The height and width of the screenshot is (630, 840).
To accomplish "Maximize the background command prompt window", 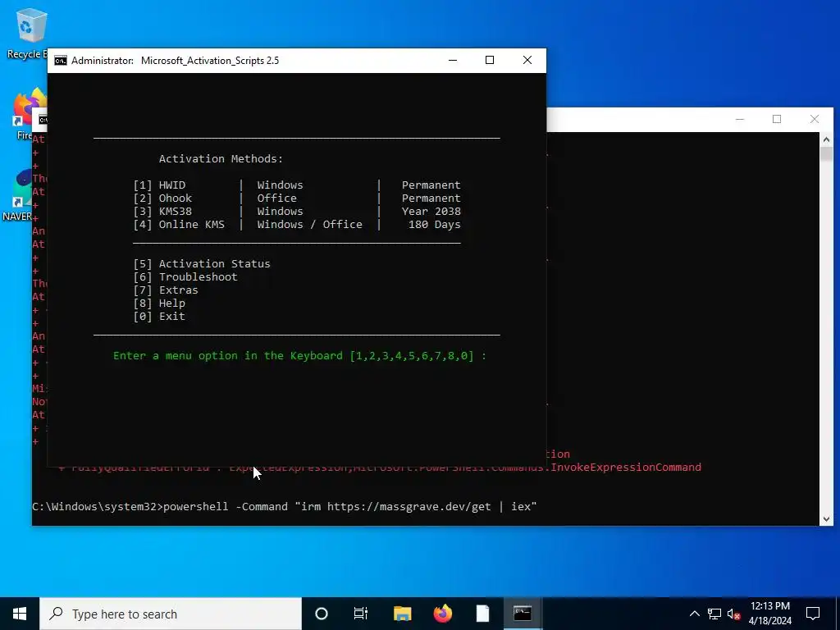I will click(777, 119).
